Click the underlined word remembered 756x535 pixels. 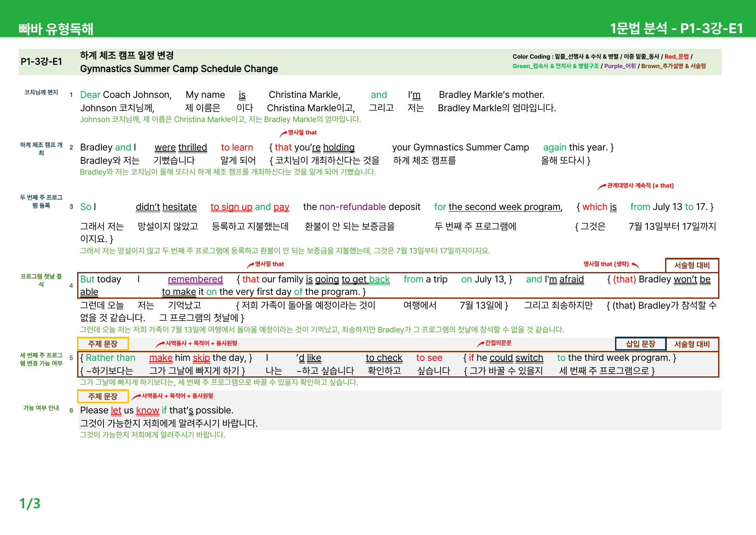[x=195, y=279]
